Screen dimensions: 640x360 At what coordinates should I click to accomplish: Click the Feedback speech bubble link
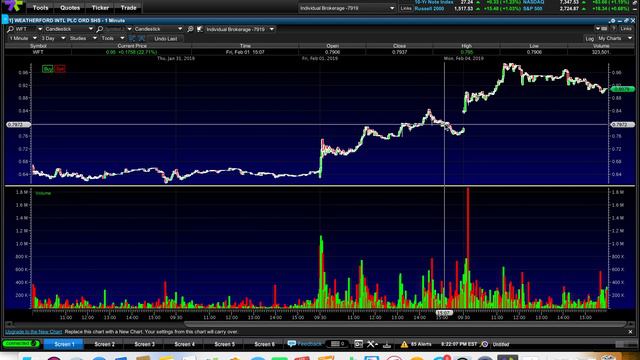click(304, 344)
